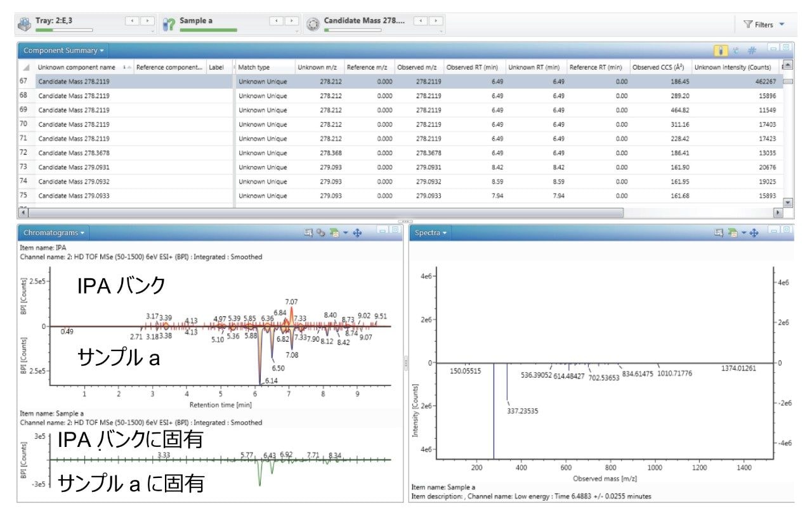Toggle the highlighted info icon in Component Summary
Viewport: 812px width, 516px height.
click(721, 50)
